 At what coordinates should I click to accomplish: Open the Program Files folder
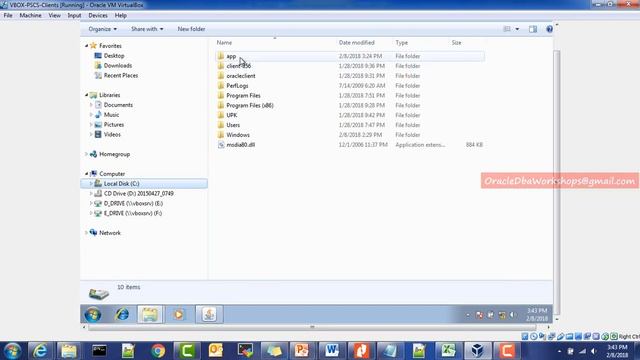point(243,96)
